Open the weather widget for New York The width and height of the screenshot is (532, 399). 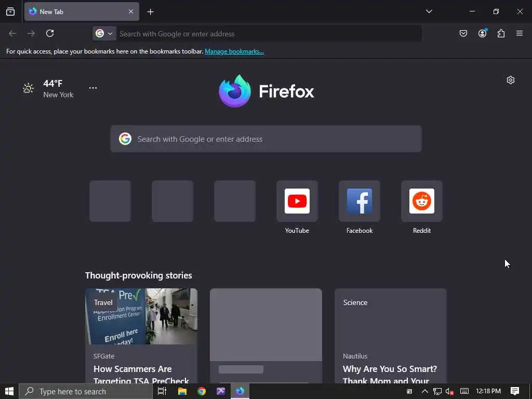pyautogui.click(x=48, y=88)
